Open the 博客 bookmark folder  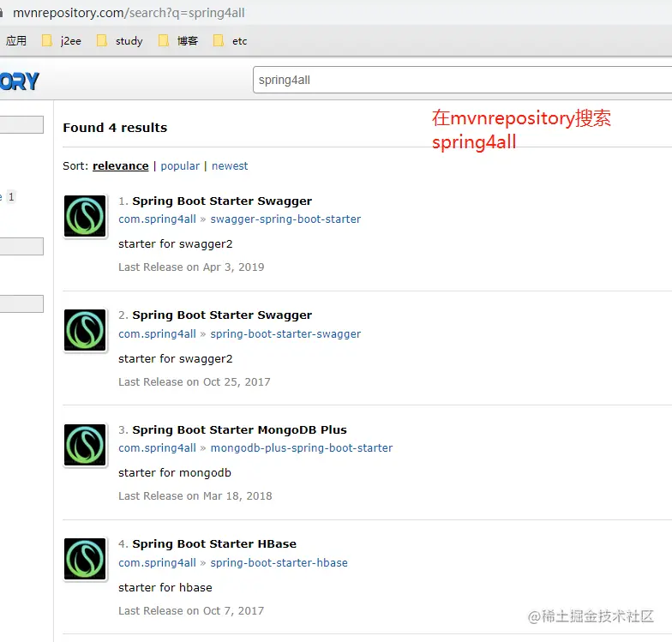(x=178, y=41)
